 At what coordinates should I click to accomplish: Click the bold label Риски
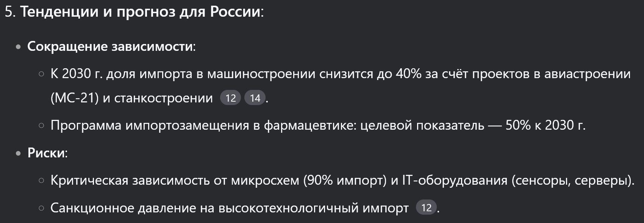pyautogui.click(x=46, y=153)
